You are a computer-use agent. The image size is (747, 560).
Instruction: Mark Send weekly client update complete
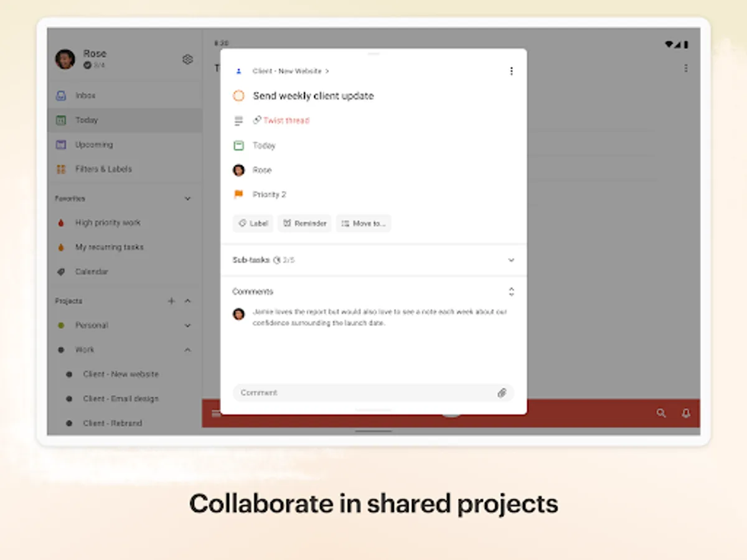[x=238, y=96]
